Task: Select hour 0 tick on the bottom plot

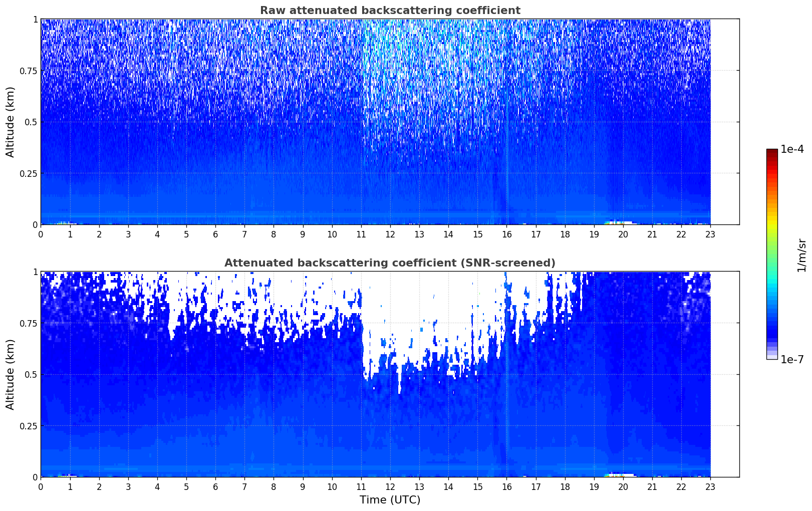Action: (41, 487)
